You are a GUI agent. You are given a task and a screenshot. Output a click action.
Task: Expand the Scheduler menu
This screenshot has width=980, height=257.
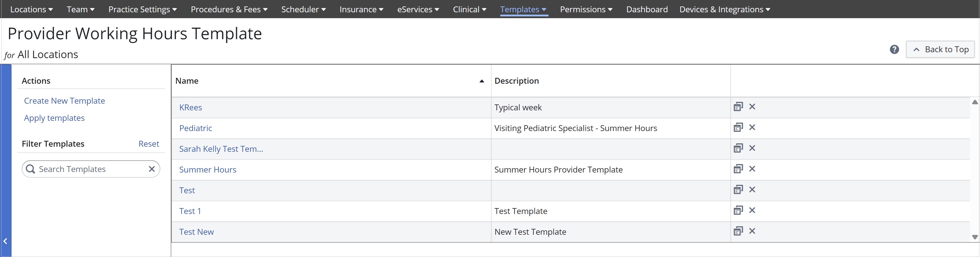pos(303,9)
